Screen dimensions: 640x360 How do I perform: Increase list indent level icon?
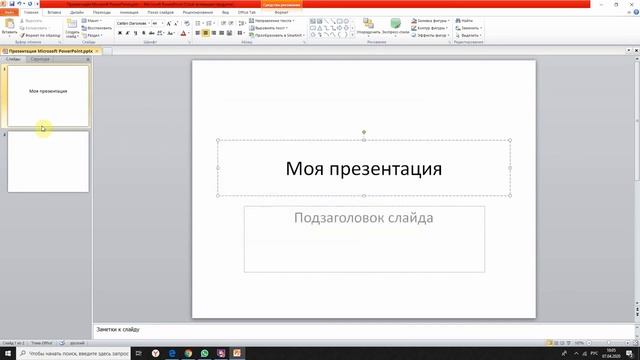231,24
